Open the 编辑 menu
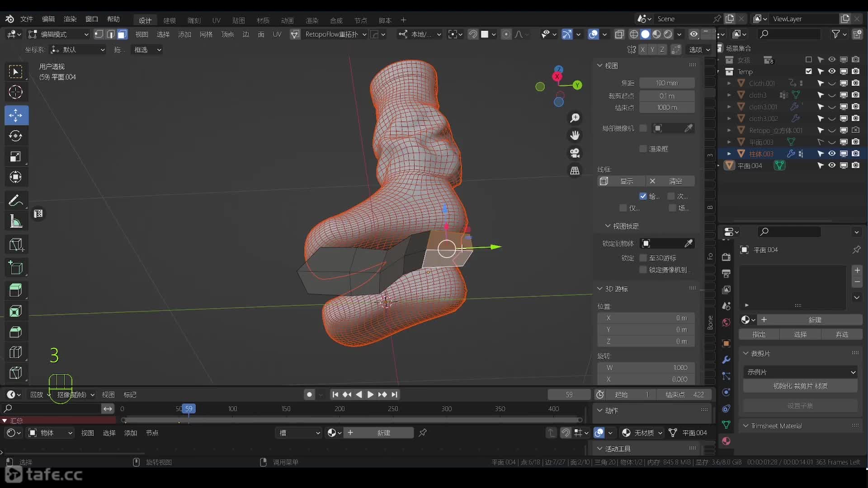 pyautogui.click(x=48, y=19)
